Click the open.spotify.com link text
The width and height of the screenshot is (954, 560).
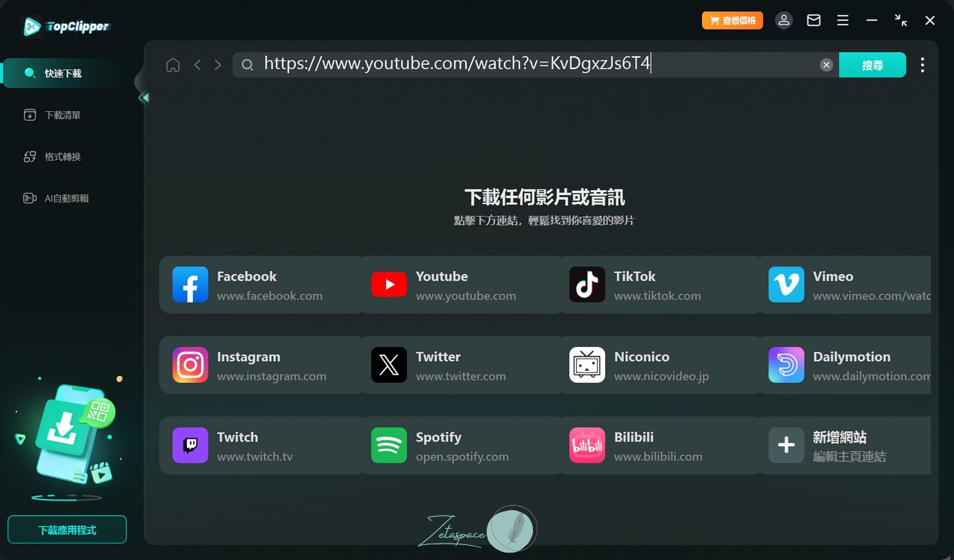(462, 456)
